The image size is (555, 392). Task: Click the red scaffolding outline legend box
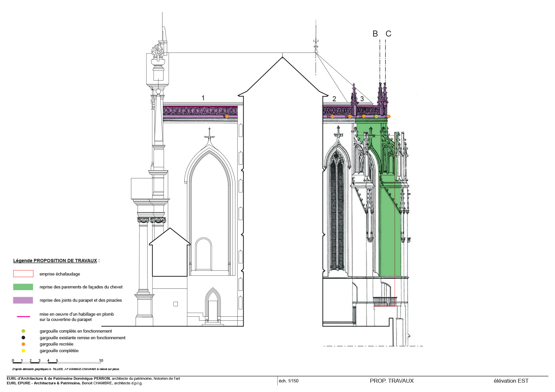coord(23,274)
